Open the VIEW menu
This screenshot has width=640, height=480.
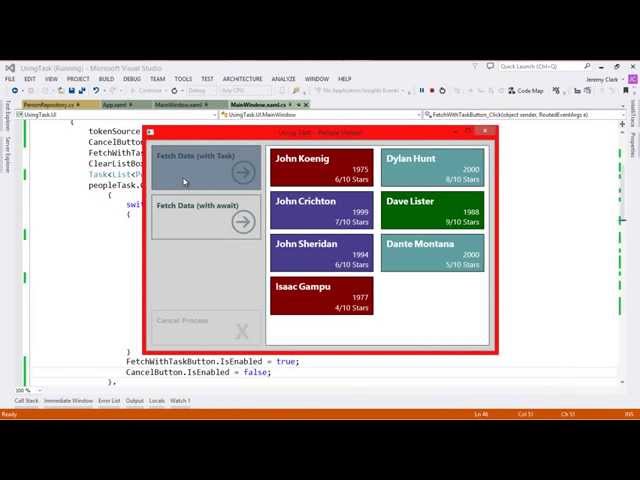[51, 79]
